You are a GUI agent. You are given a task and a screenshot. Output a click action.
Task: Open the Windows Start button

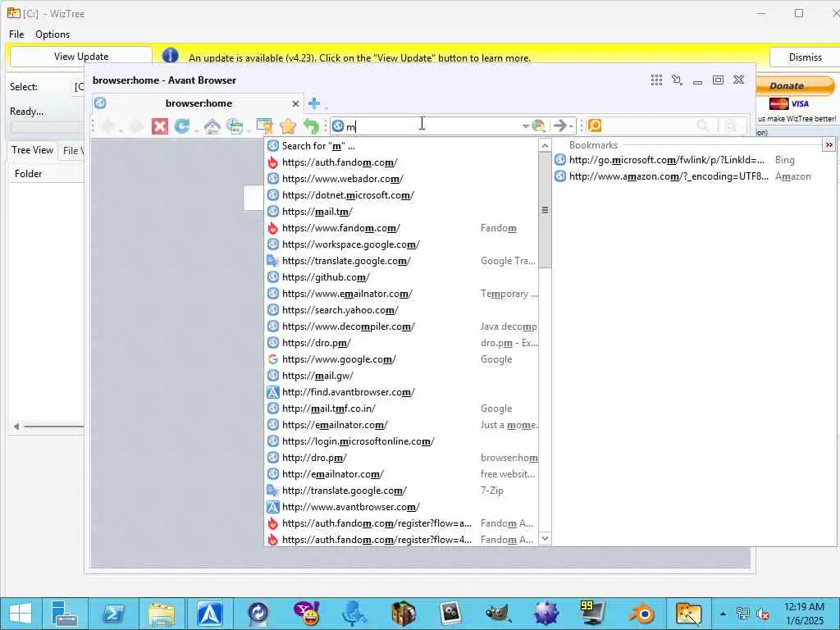click(21, 614)
